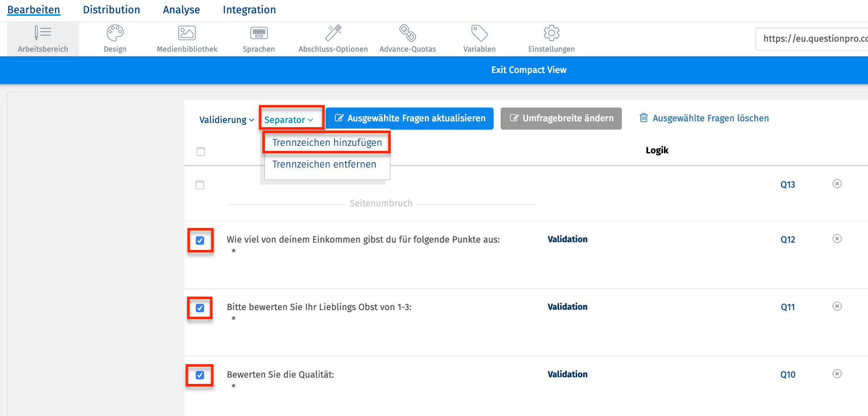The width and height of the screenshot is (868, 416).
Task: Open the Variablen tag icon
Action: 479,33
